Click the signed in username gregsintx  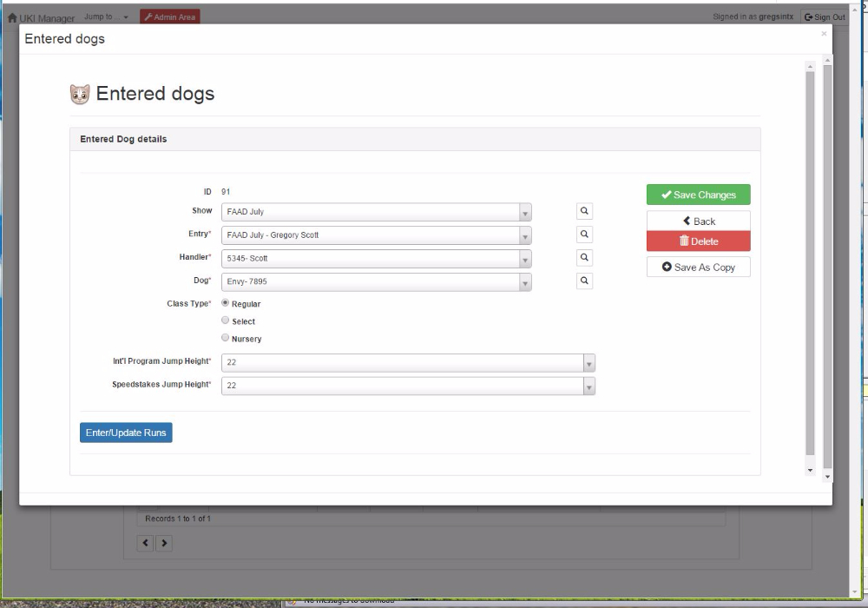point(775,17)
